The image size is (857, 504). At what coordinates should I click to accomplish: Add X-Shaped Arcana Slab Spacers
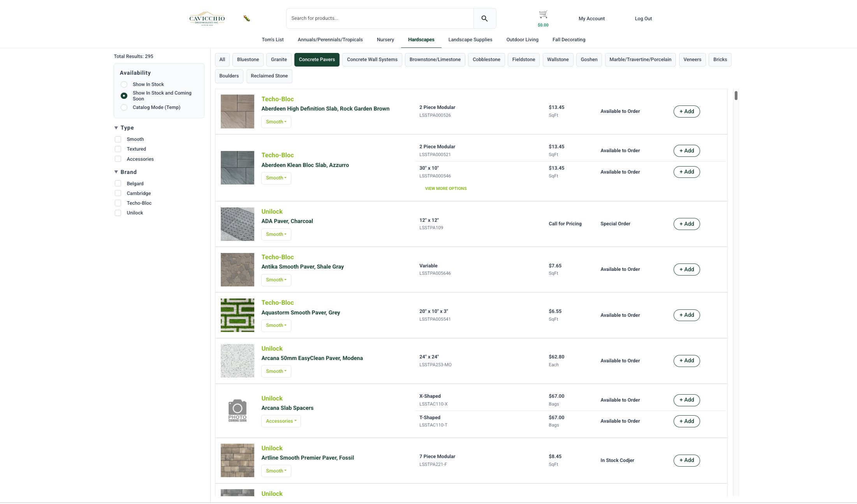click(687, 400)
